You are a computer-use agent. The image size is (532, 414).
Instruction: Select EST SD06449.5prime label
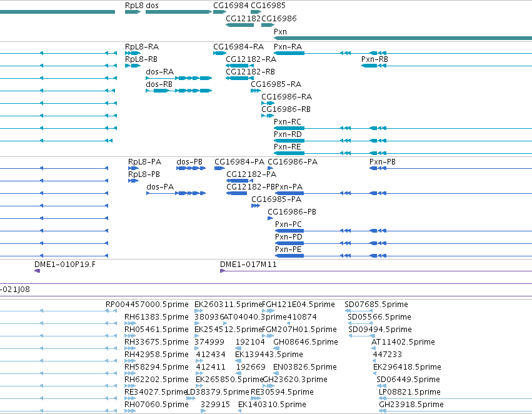coord(408,380)
